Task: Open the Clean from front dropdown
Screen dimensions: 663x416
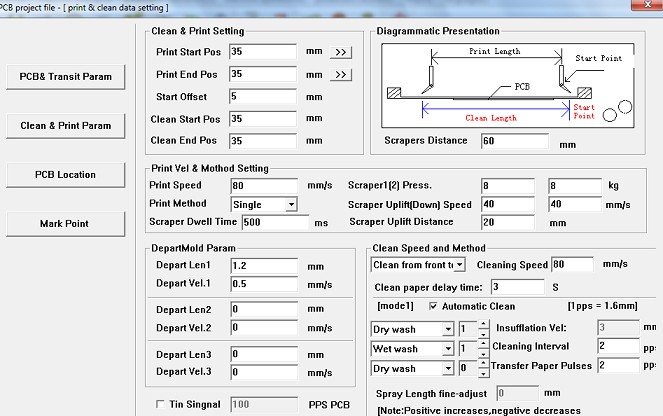Action: click(459, 264)
